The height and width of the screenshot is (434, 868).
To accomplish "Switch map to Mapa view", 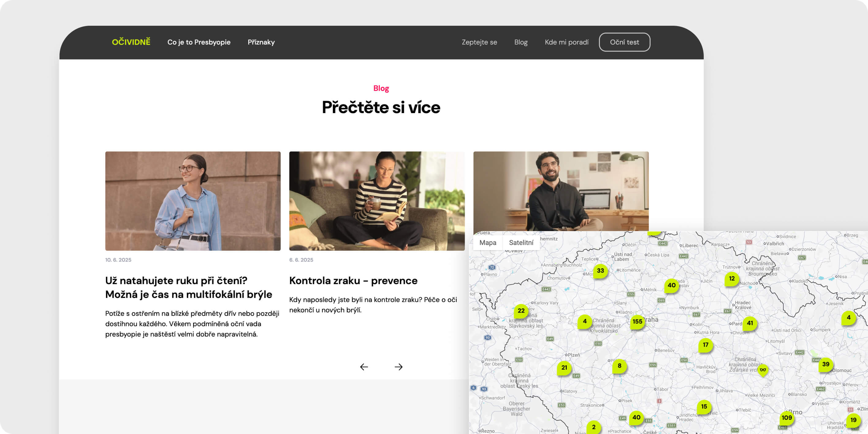I will pyautogui.click(x=488, y=243).
